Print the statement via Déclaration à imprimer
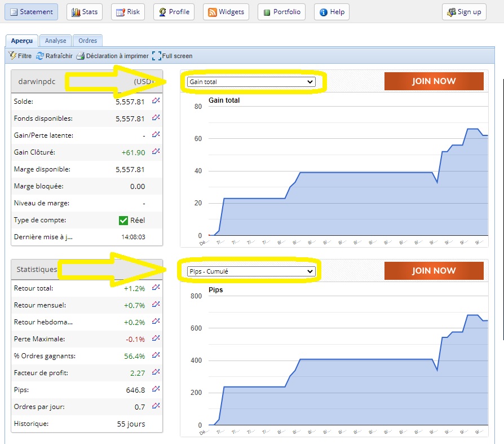 coord(113,56)
